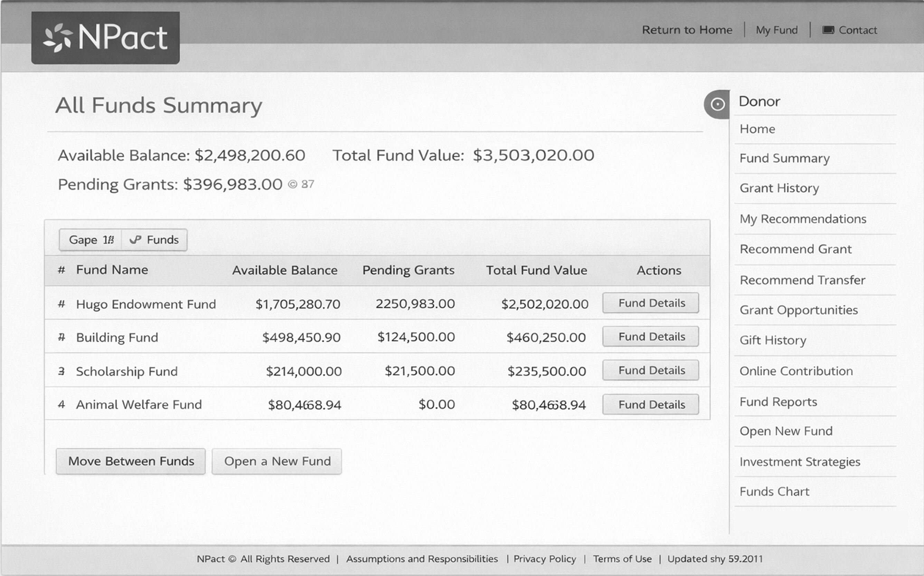
Task: Click Move Between Funds button
Action: coord(131,461)
